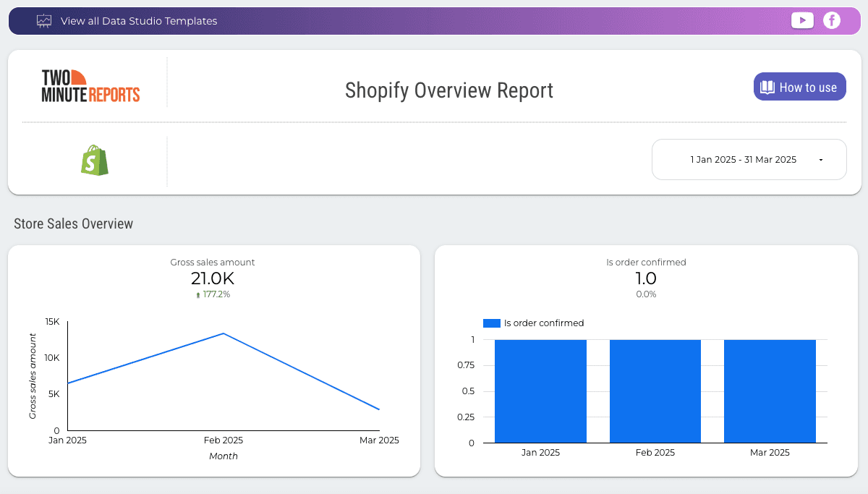Click the book icon on How to use
The height and width of the screenshot is (494, 868).
click(768, 86)
